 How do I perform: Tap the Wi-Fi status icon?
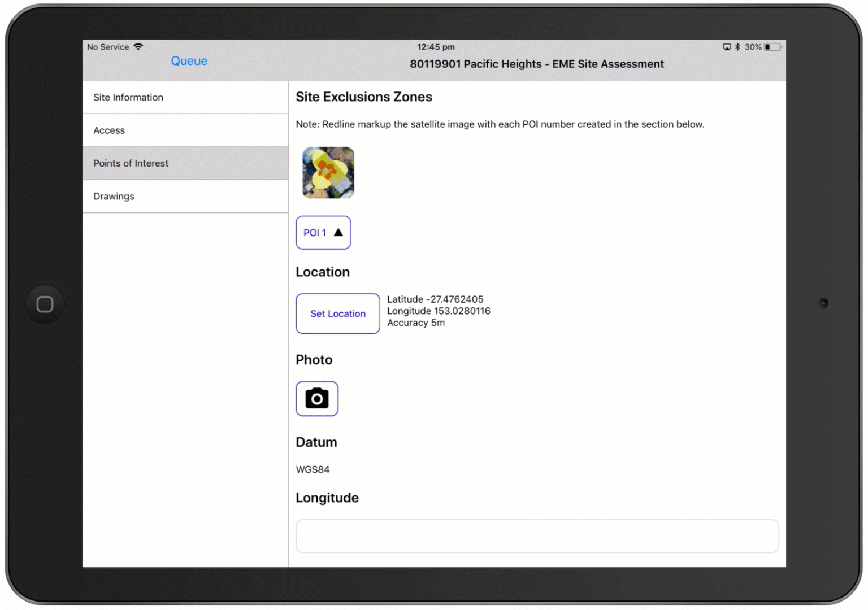pos(138,47)
